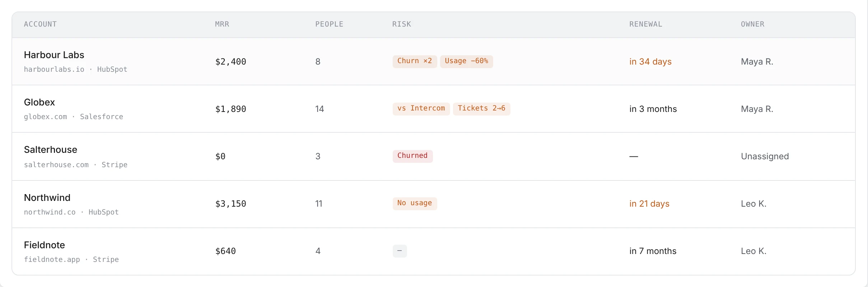Select the '$3,150' MRR value
868x287 pixels.
[230, 204]
